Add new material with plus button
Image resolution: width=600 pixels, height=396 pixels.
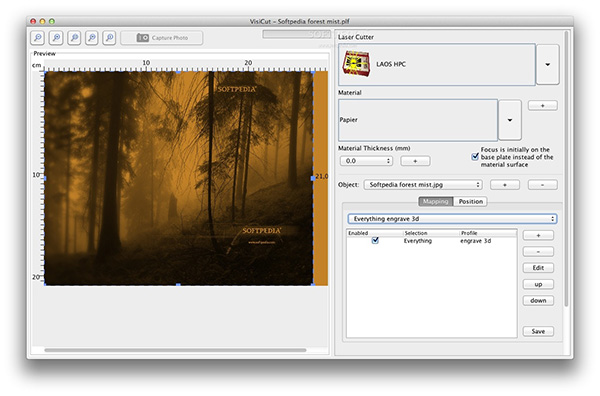pos(543,106)
